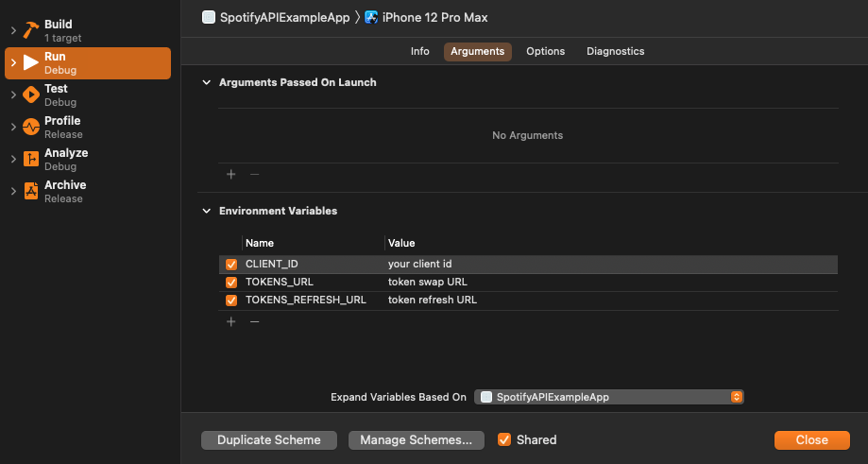Expand the Analyze action chevron

click(13, 159)
